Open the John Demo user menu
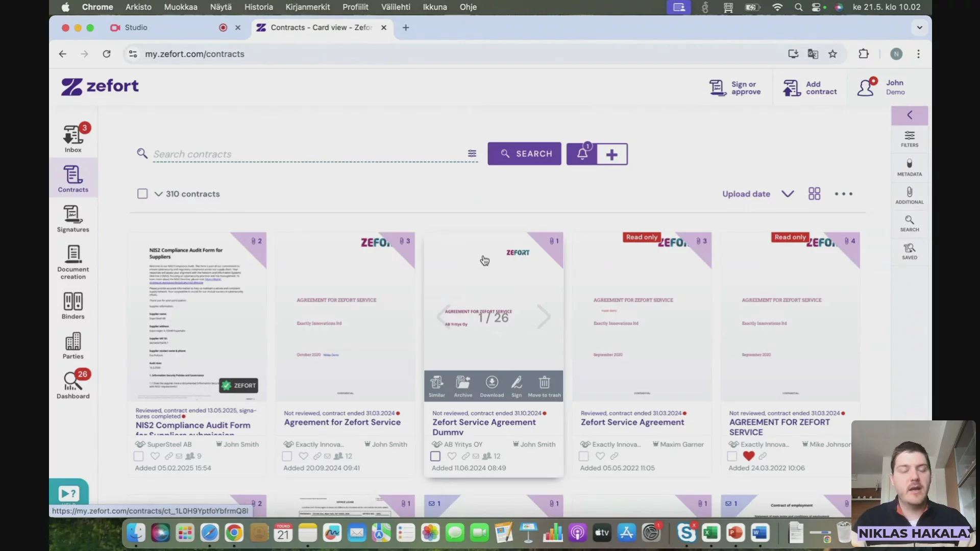This screenshot has height=551, width=980. [881, 87]
